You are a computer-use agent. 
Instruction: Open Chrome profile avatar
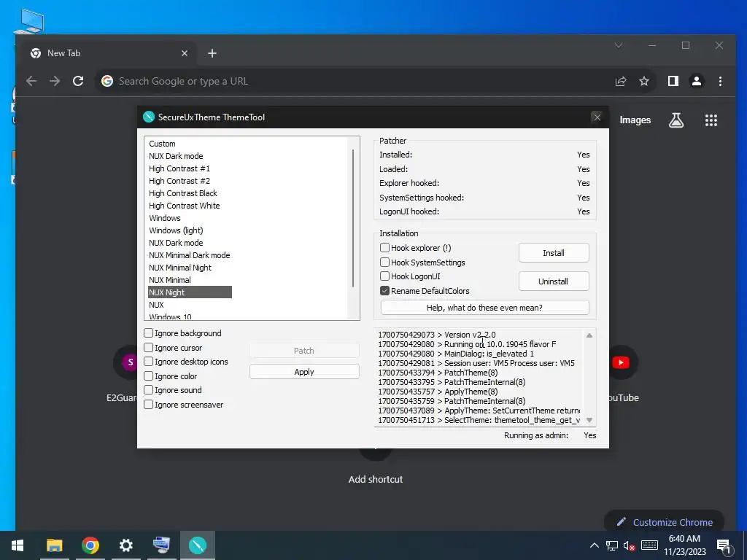(x=697, y=81)
